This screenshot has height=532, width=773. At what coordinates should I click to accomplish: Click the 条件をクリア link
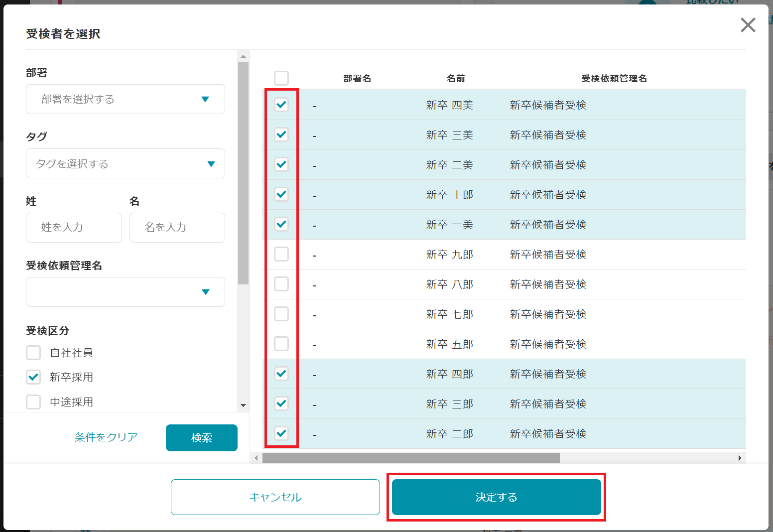106,437
